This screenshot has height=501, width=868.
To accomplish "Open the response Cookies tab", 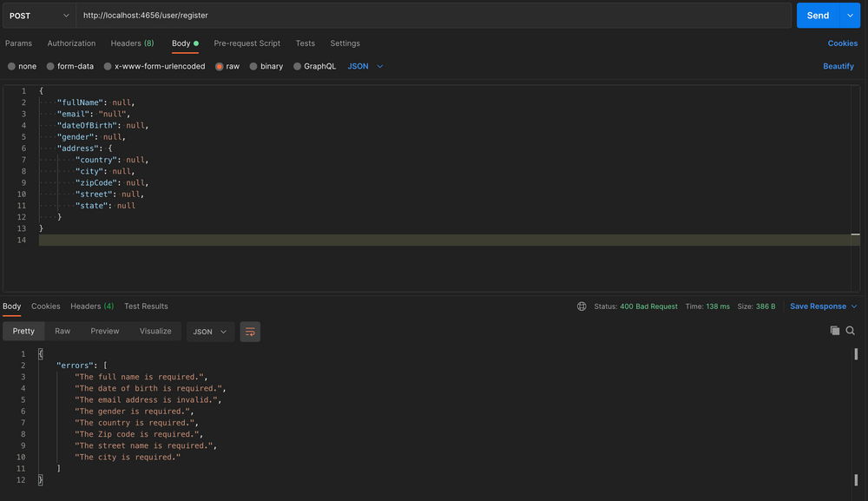I will click(x=45, y=307).
